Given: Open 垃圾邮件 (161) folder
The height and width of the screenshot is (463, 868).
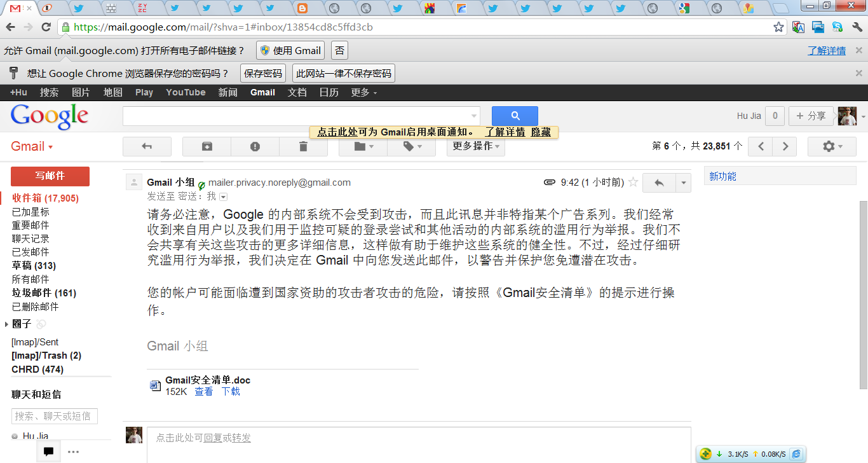Looking at the screenshot, I should pyautogui.click(x=44, y=293).
